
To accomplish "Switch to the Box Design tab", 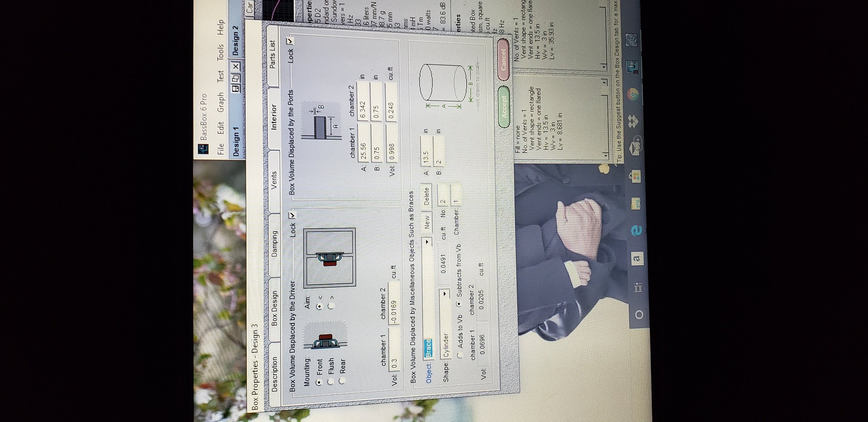I will pos(274,308).
